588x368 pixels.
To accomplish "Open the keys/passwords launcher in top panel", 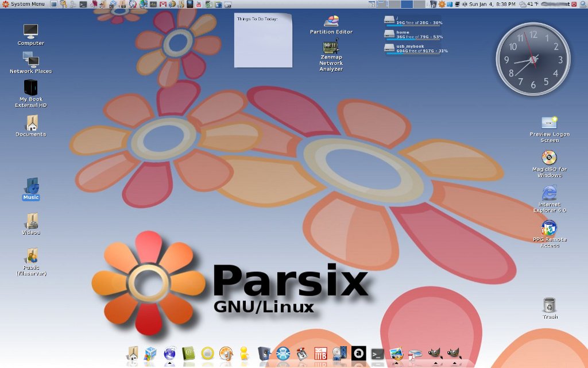I will 63,4.
